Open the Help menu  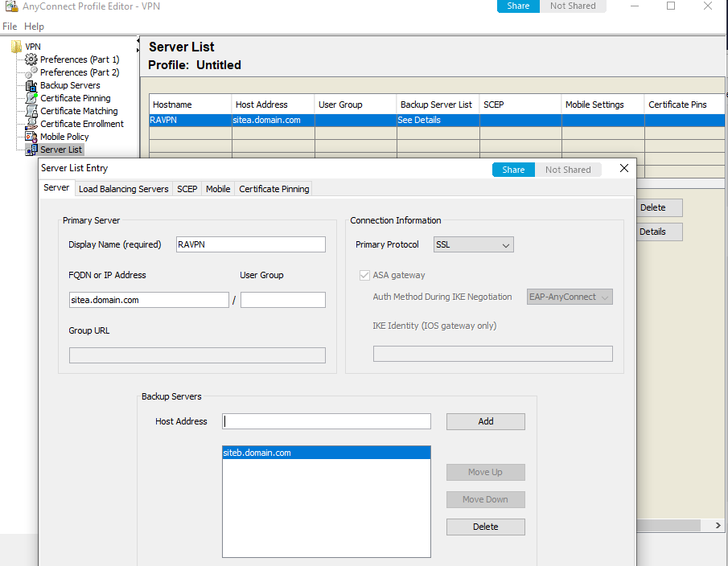[34, 27]
